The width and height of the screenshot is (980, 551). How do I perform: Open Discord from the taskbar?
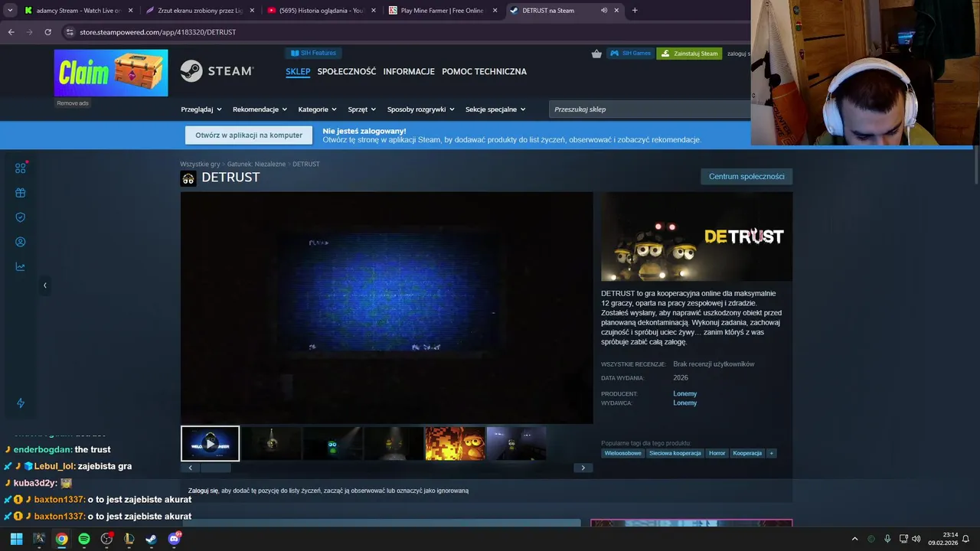pyautogui.click(x=174, y=539)
